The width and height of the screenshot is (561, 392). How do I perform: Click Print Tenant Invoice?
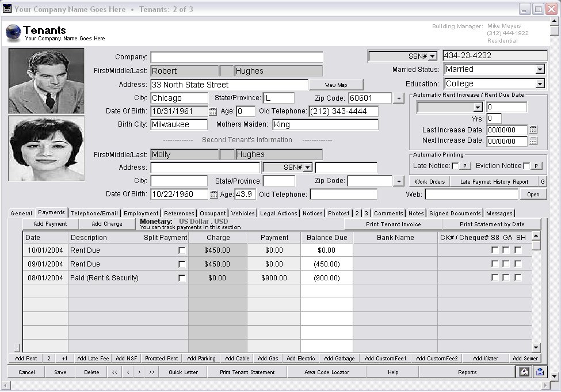click(x=393, y=224)
